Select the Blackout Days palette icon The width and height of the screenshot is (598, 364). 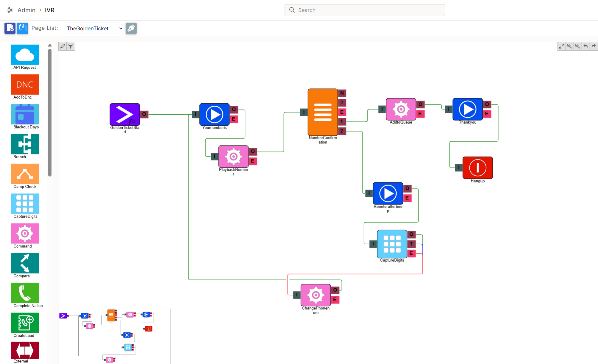25,114
